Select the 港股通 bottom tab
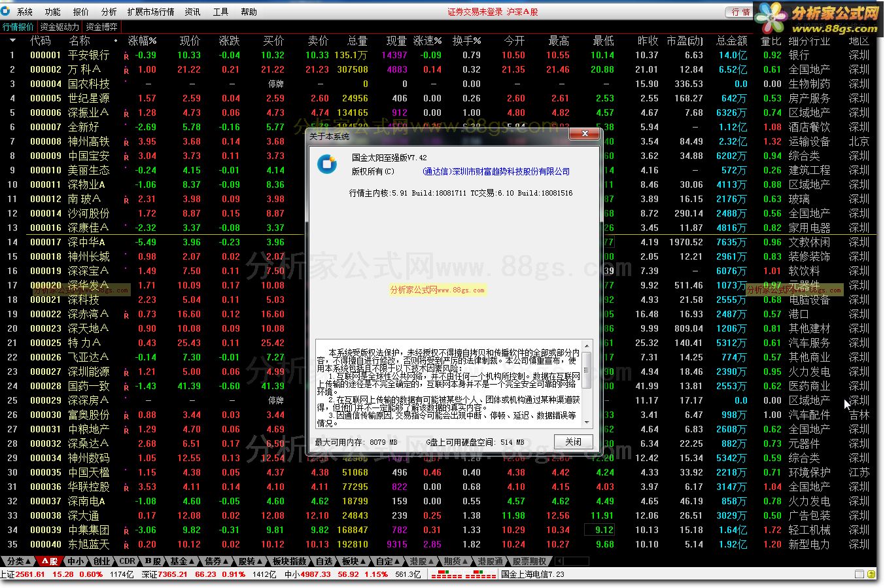Image resolution: width=885 pixels, height=588 pixels. click(x=491, y=561)
